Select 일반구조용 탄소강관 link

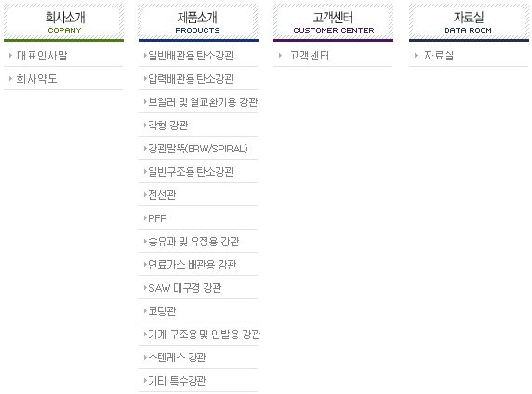click(x=191, y=172)
